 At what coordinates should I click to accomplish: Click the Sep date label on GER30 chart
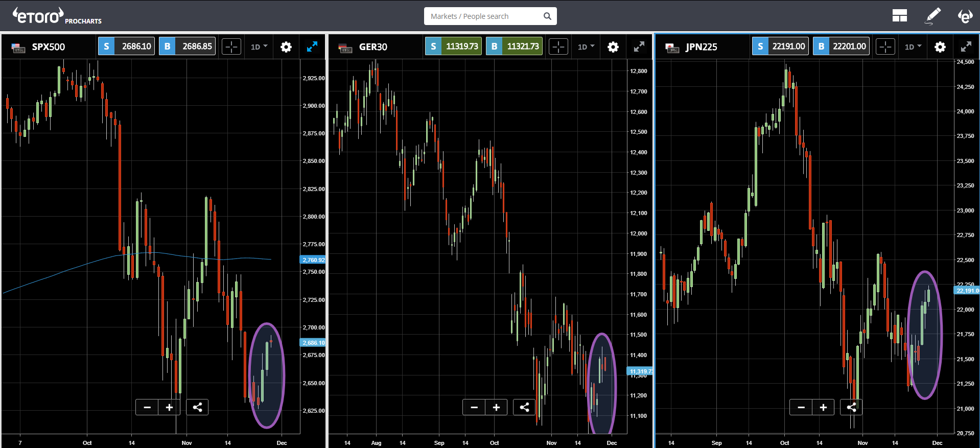coord(439,443)
